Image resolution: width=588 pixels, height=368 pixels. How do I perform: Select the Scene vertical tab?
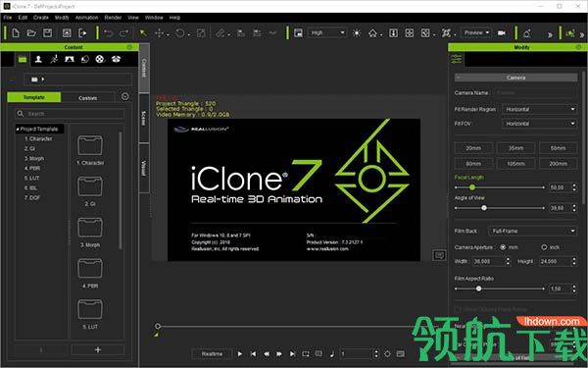pyautogui.click(x=144, y=119)
